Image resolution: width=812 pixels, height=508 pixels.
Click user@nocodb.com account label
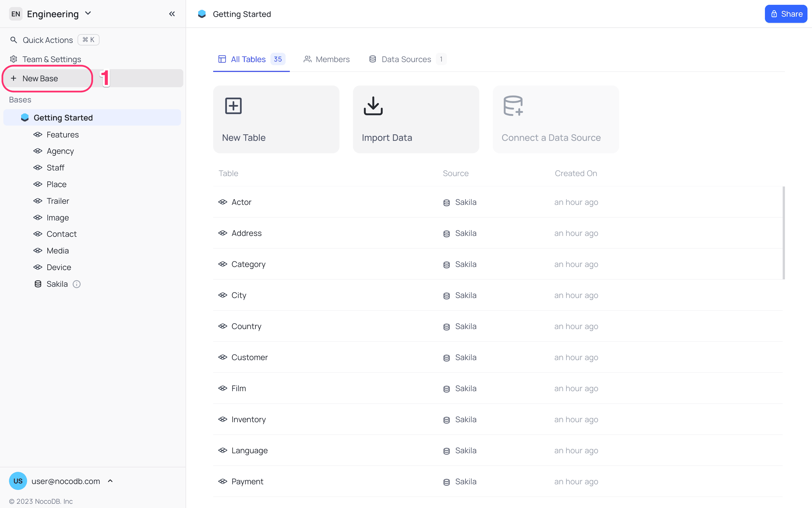pyautogui.click(x=66, y=481)
